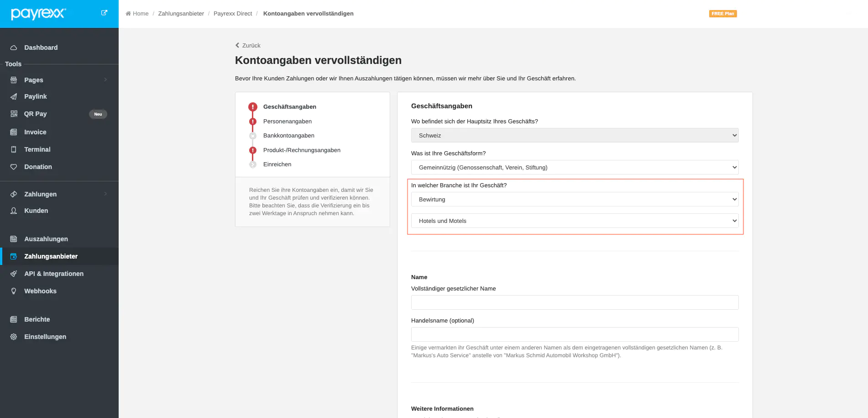Viewport: 868px width, 418px height.
Task: Click the QR Pay icon in sidebar
Action: [14, 114]
